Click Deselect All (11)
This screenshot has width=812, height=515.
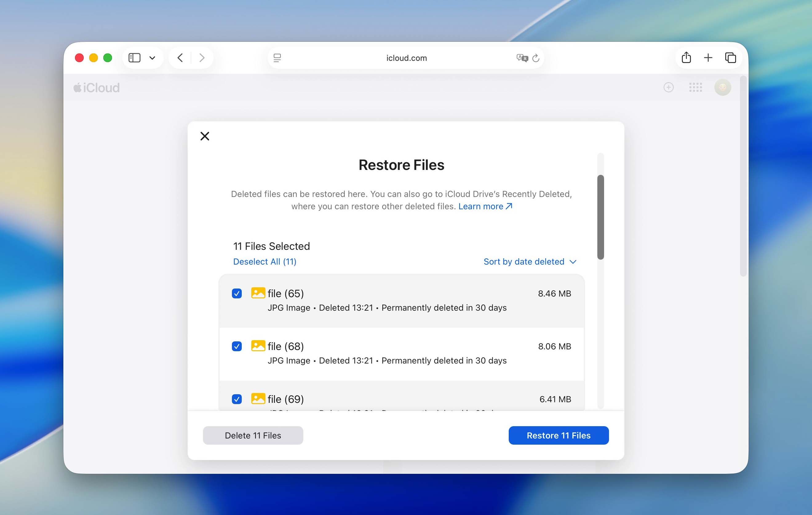click(265, 262)
